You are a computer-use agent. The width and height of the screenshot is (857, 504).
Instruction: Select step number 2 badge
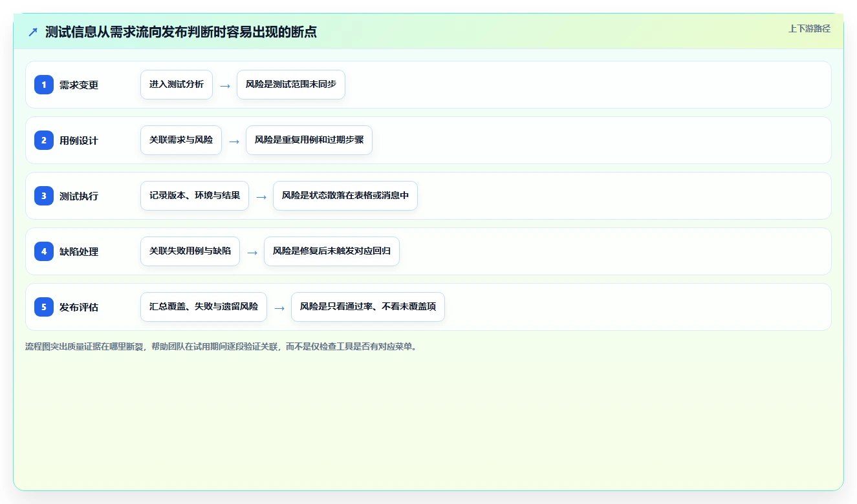click(44, 140)
